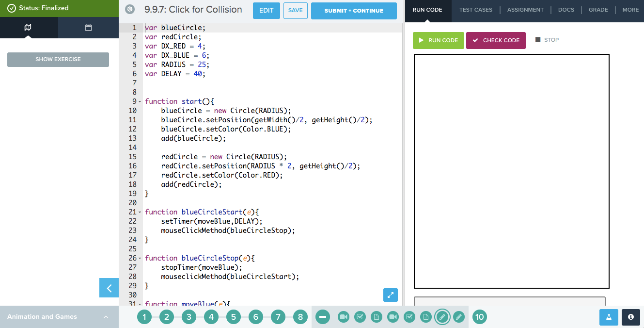Open the DOCS tab
This screenshot has height=328, width=644.
coord(566,9)
